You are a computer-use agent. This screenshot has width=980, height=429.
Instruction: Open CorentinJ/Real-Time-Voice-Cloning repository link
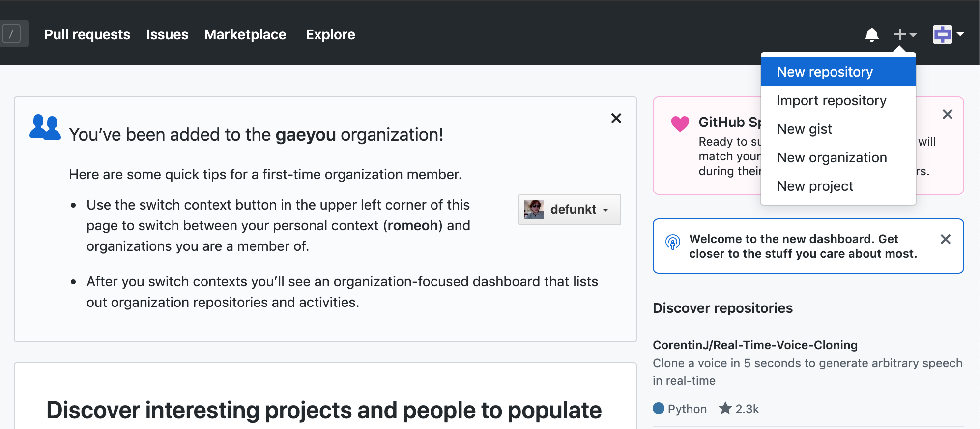[x=755, y=345]
